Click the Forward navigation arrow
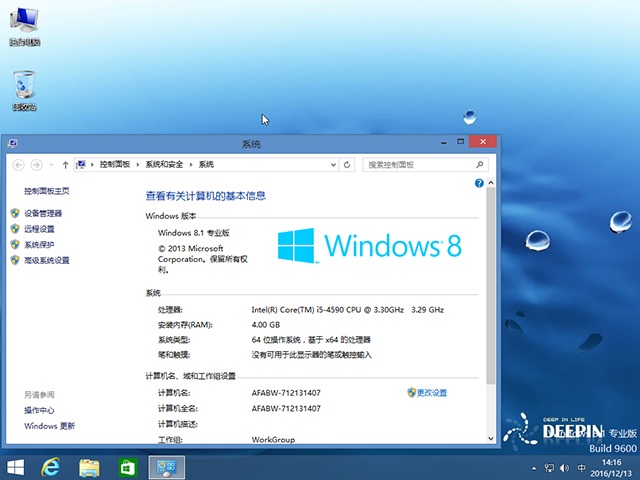The width and height of the screenshot is (640, 480). pyautogui.click(x=36, y=164)
